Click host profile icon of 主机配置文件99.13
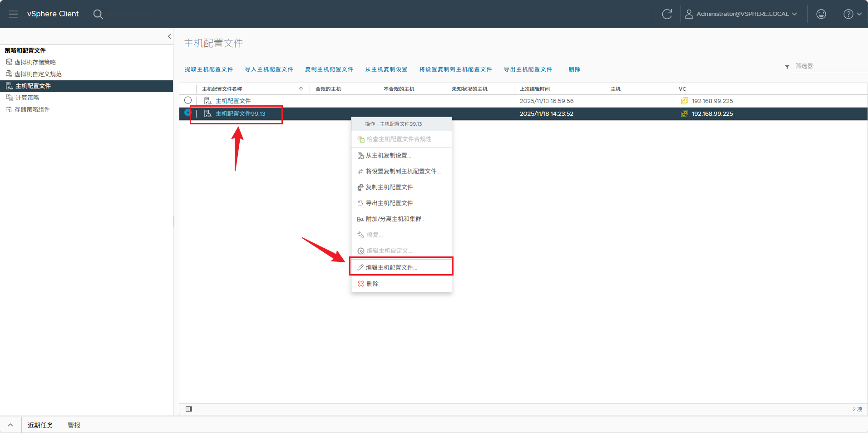 point(208,113)
